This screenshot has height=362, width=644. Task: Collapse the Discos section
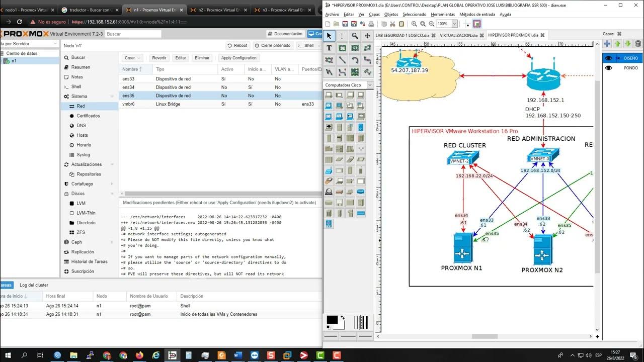click(x=112, y=194)
